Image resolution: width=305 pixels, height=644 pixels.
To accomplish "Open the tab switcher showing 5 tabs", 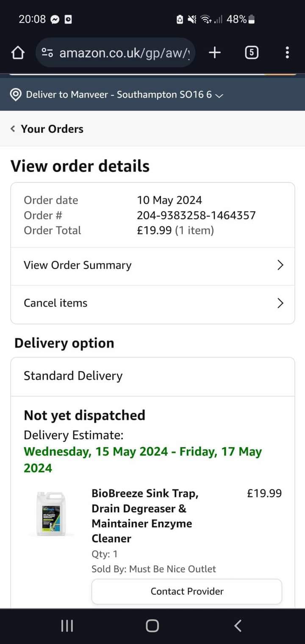I will pos(252,53).
